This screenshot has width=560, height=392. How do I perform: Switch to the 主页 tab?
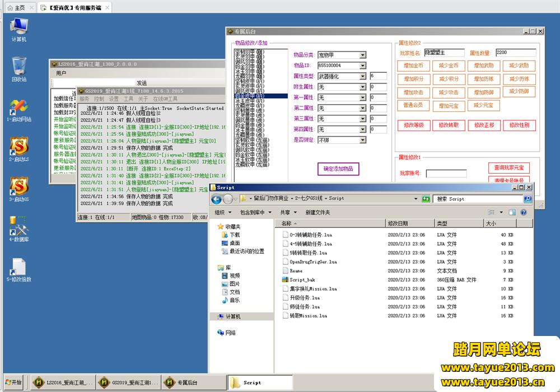(20, 7)
